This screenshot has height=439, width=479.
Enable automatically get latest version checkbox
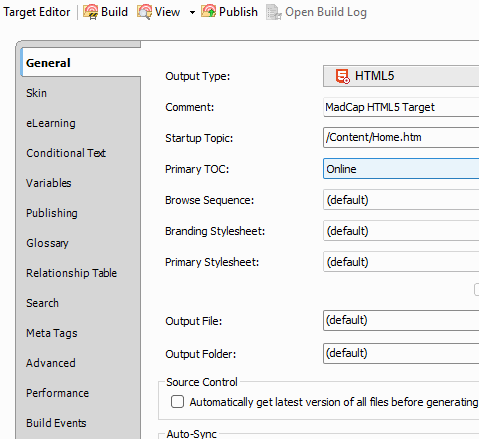(177, 402)
